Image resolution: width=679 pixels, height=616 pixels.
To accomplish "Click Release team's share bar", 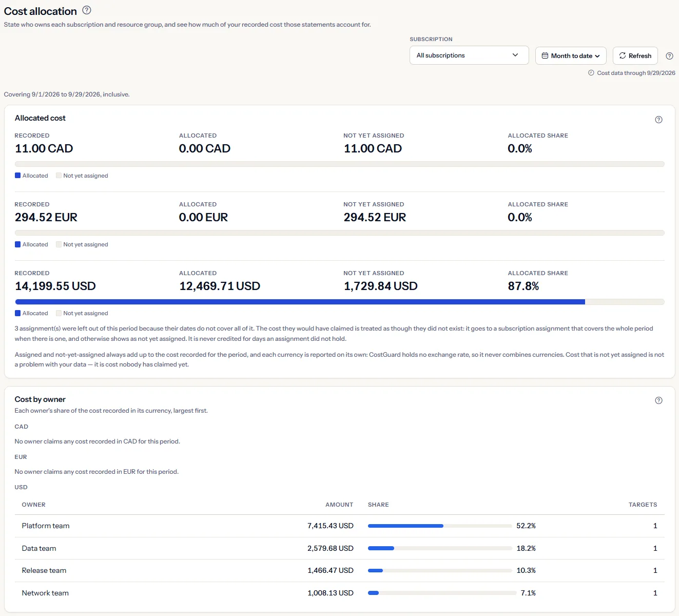I will click(x=440, y=570).
